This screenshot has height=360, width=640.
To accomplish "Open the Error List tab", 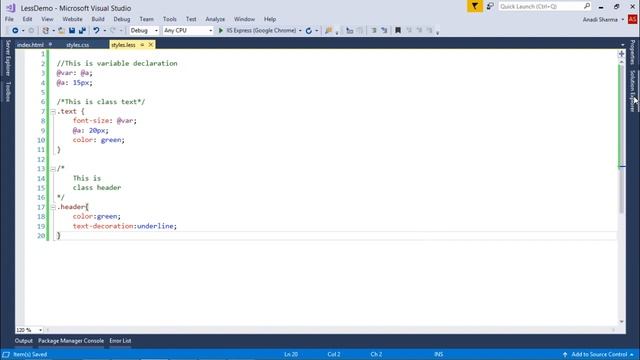I will coord(120,341).
